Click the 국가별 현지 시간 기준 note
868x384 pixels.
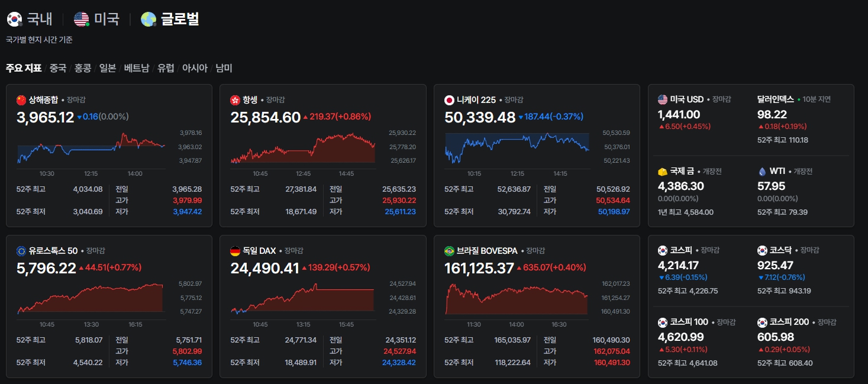pyautogui.click(x=39, y=40)
